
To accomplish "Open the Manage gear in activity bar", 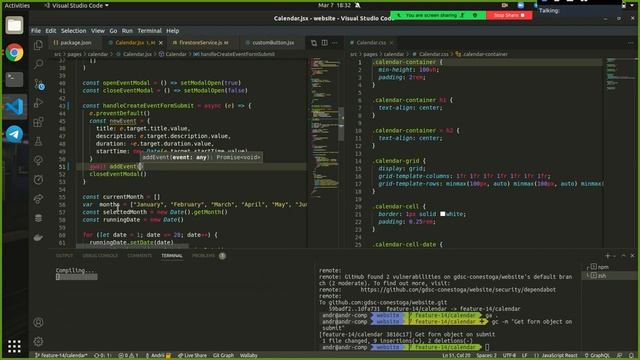I will pyautogui.click(x=38, y=342).
